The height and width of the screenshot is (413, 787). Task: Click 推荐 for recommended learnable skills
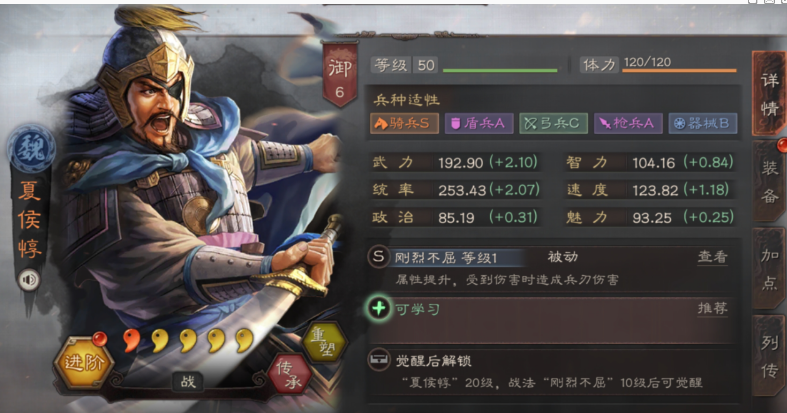pyautogui.click(x=712, y=308)
